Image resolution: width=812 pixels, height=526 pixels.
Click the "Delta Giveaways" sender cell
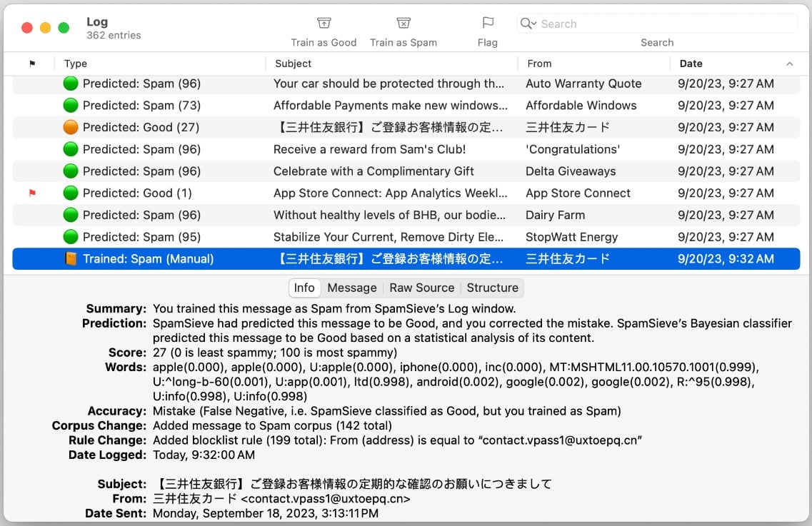click(571, 171)
